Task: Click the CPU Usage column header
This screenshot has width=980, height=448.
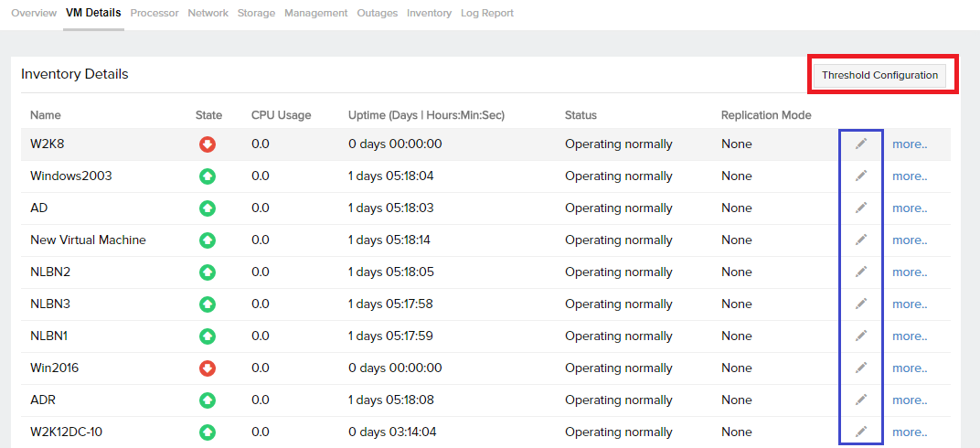Action: coord(281,115)
